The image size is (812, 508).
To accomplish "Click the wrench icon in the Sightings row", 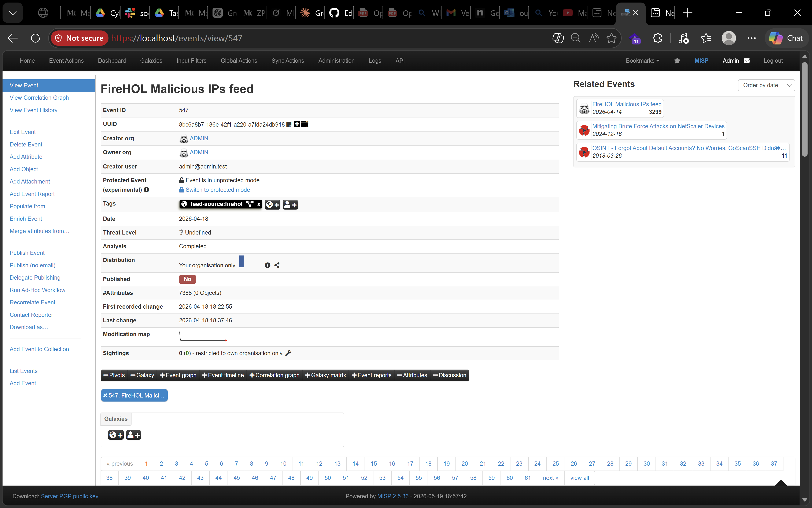I will (x=288, y=353).
